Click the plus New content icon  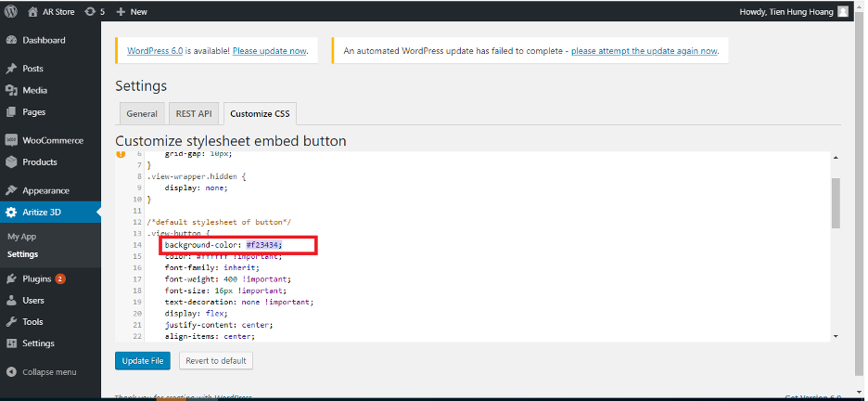click(x=121, y=12)
